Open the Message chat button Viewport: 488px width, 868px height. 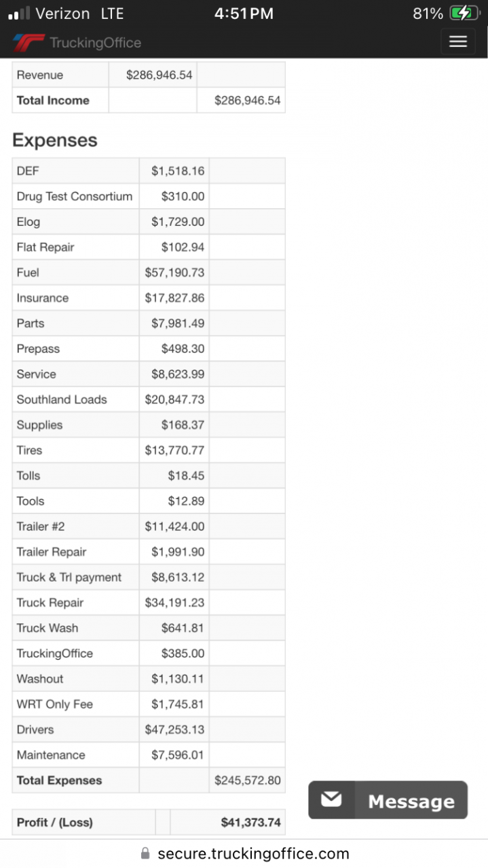point(388,800)
